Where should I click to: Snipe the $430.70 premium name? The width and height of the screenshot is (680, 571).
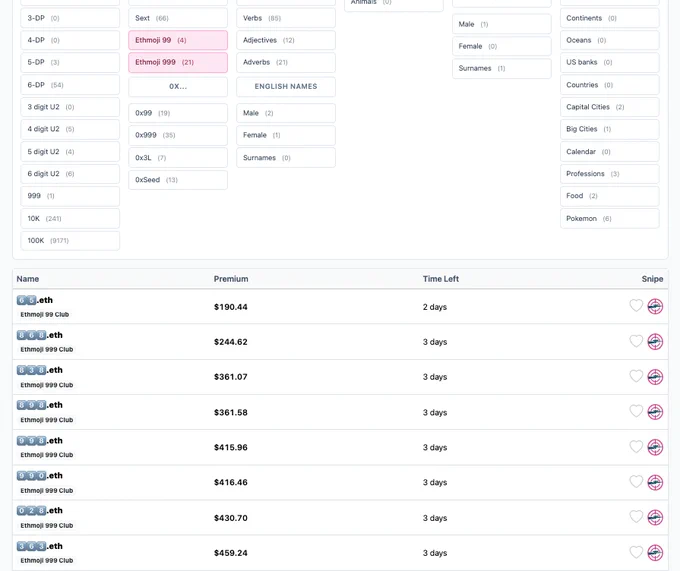(x=655, y=517)
